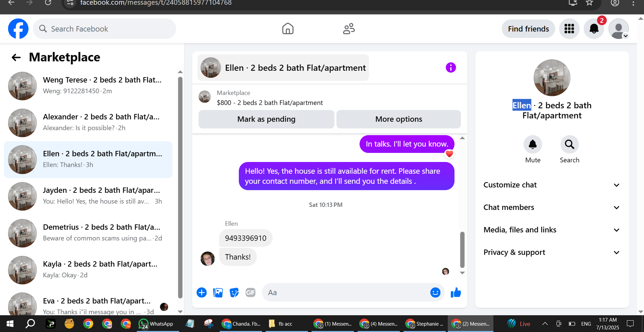The image size is (644, 332).
Task: Open conversation information icon
Action: click(x=450, y=67)
